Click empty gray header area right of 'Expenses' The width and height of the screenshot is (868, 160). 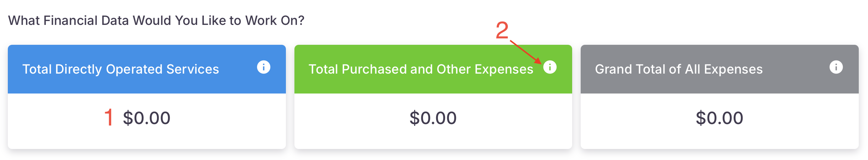796,69
